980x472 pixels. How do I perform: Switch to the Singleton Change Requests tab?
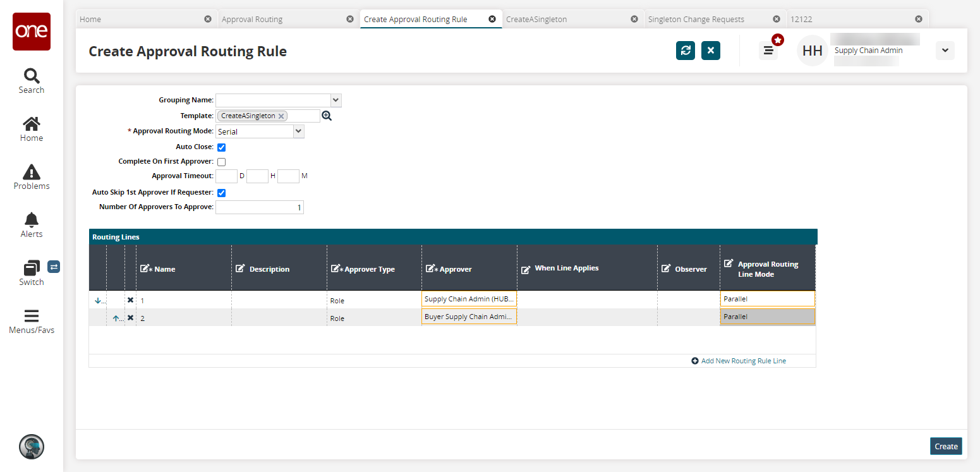pos(696,19)
